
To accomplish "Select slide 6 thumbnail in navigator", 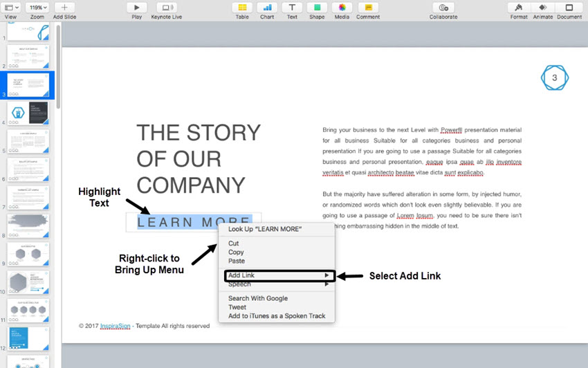I will tap(28, 169).
